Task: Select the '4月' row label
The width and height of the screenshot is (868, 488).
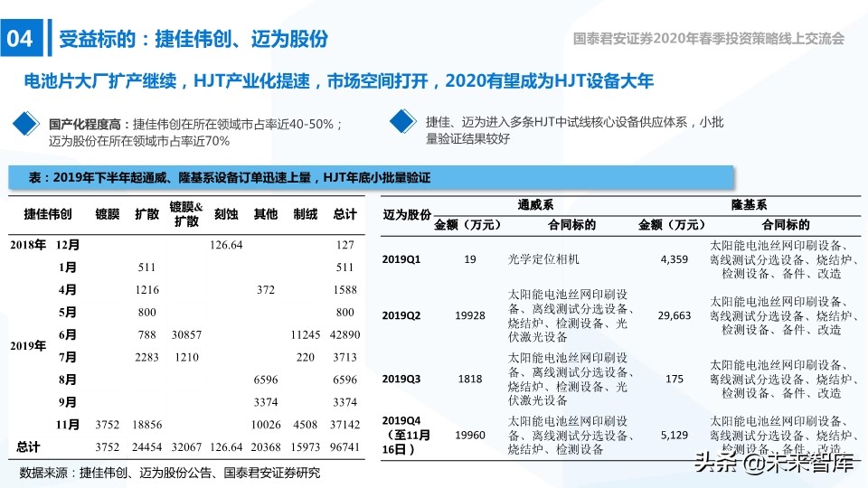Action: (68, 289)
